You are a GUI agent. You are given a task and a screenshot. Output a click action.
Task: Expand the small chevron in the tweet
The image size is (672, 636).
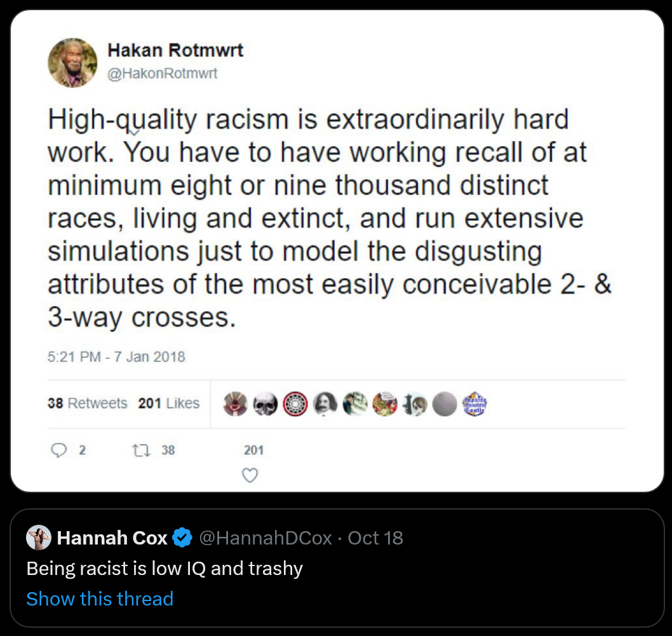tap(135, 132)
